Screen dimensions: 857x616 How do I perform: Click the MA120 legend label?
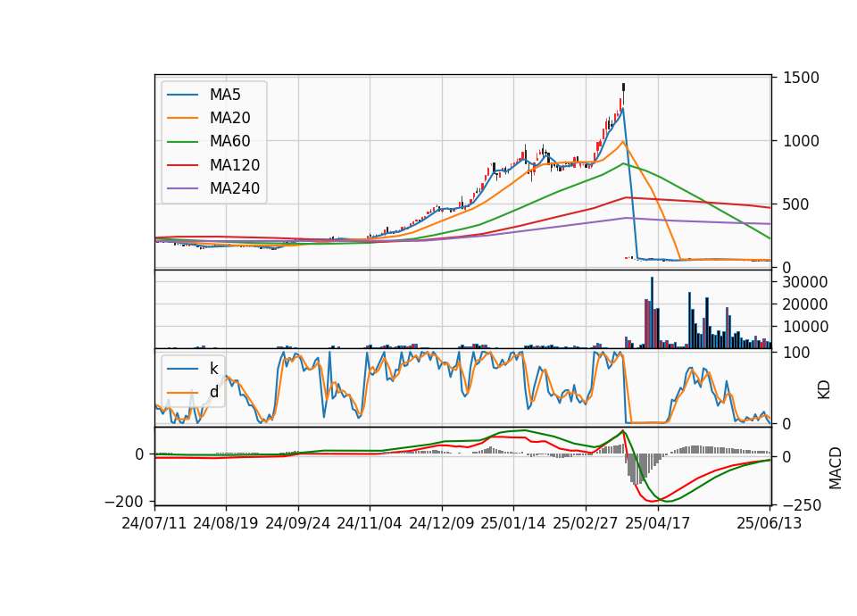click(x=235, y=165)
